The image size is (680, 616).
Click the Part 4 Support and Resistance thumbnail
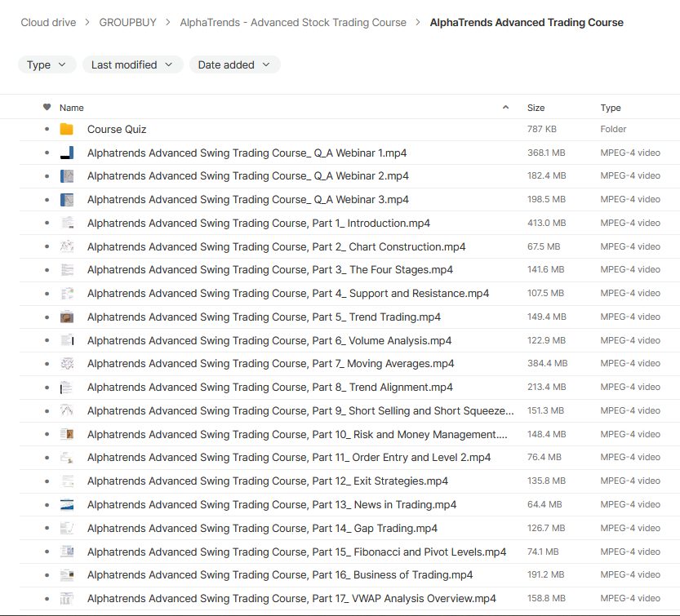pos(66,294)
